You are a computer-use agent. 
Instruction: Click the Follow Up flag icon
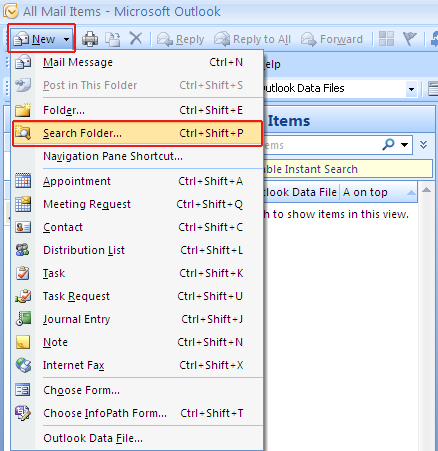click(410, 39)
